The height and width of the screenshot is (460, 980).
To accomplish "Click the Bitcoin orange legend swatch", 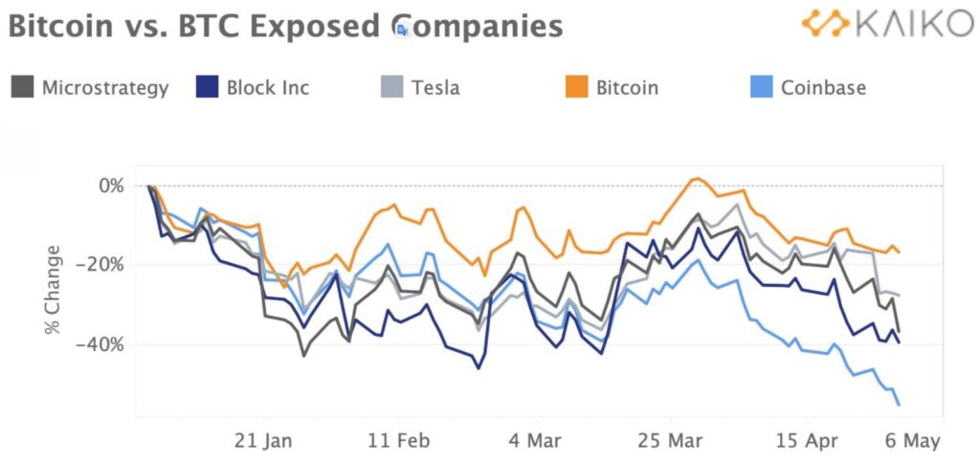I will (x=577, y=87).
